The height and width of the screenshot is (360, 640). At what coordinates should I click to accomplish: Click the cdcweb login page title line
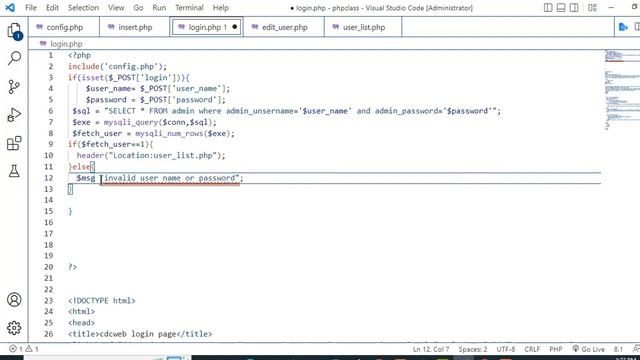tap(140, 334)
